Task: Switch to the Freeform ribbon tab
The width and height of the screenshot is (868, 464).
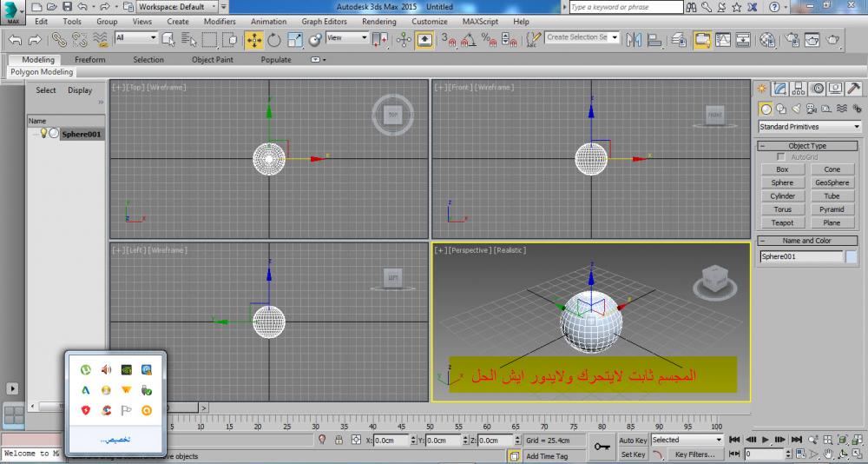Action: [89, 60]
